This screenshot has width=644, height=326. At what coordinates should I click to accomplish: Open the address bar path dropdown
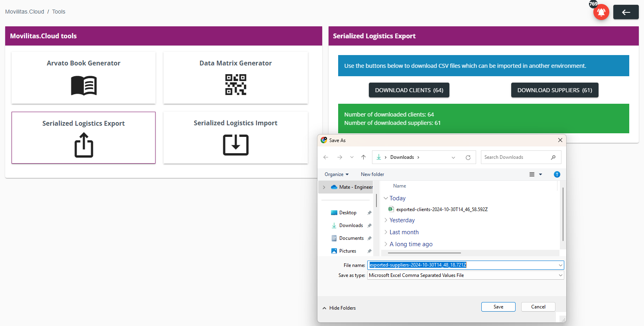pos(453,157)
